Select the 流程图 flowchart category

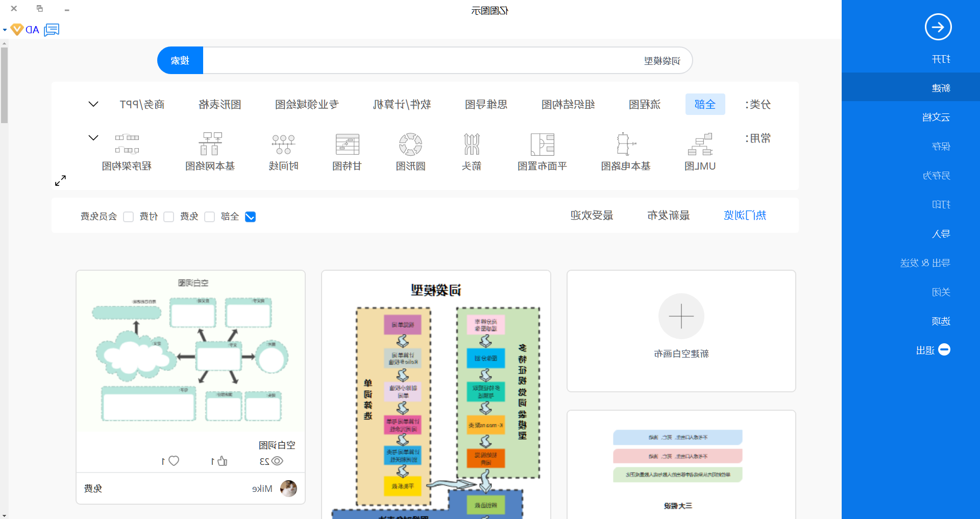645,104
